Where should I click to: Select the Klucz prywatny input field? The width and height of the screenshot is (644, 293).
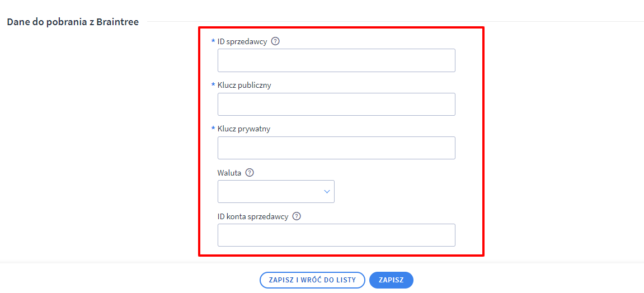pyautogui.click(x=336, y=148)
